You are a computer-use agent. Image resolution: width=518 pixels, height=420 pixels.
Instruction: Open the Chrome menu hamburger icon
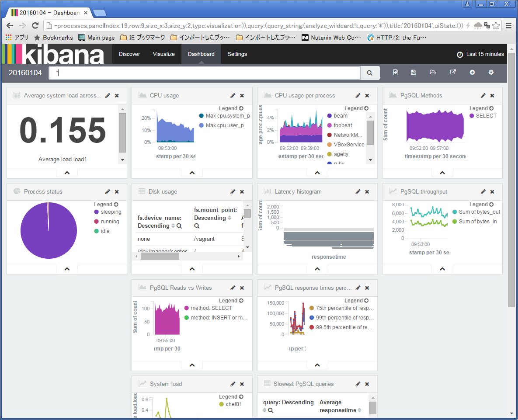(509, 25)
